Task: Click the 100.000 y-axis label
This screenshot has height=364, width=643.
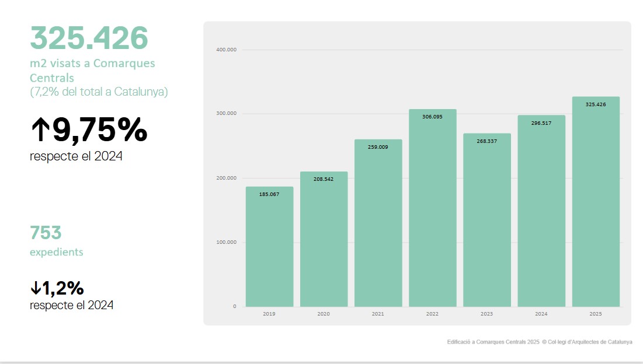Action: point(226,242)
